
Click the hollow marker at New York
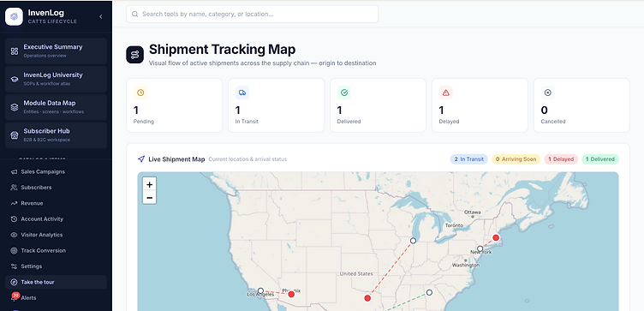[480, 248]
